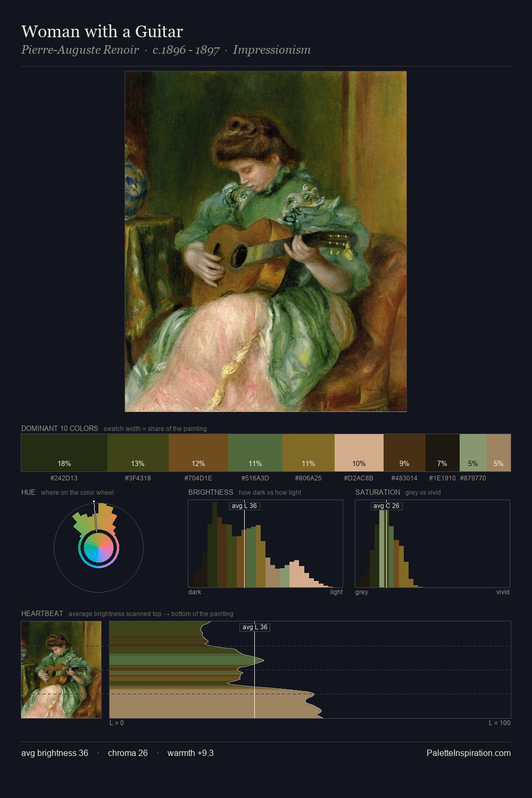
Task: Click the 'light' axis label
Action: click(x=336, y=592)
